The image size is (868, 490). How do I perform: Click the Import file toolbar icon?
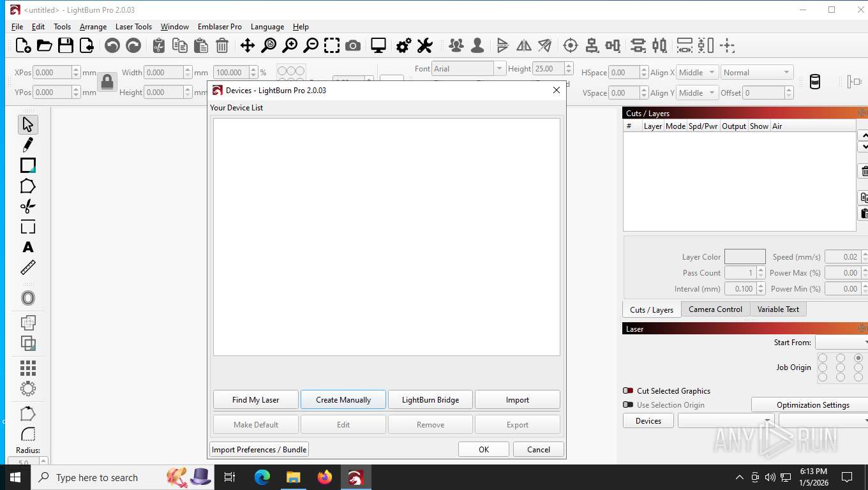tap(86, 45)
